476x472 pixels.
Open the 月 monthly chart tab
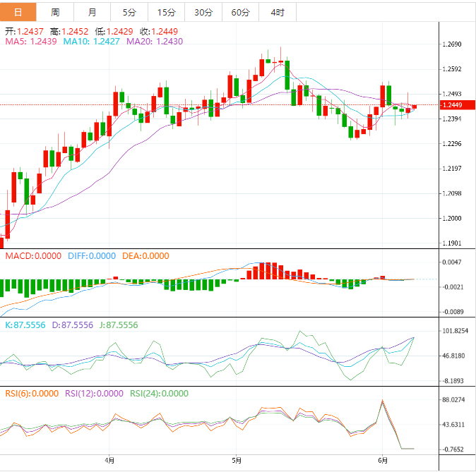click(x=93, y=12)
